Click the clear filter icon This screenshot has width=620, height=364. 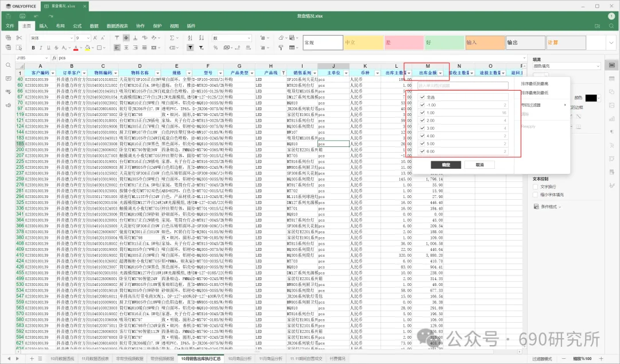tap(201, 48)
